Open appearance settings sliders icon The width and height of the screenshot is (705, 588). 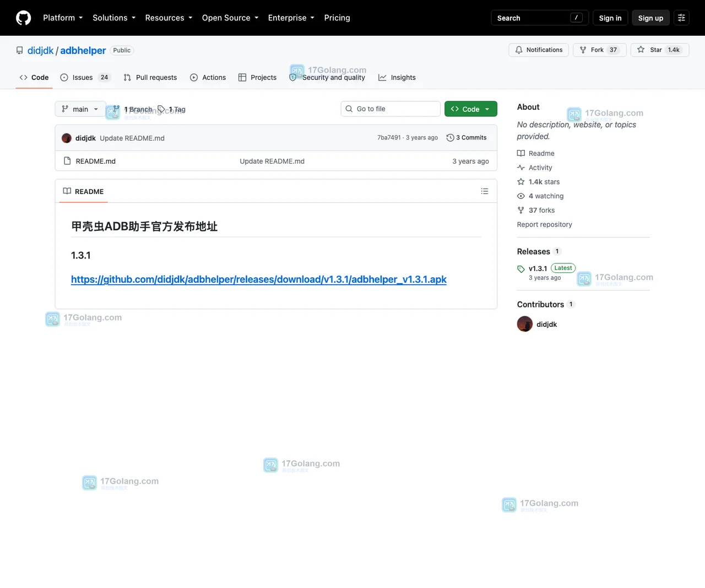click(681, 18)
